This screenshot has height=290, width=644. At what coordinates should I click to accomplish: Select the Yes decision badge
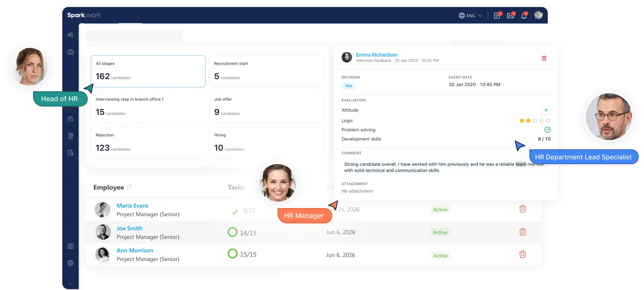click(x=348, y=86)
